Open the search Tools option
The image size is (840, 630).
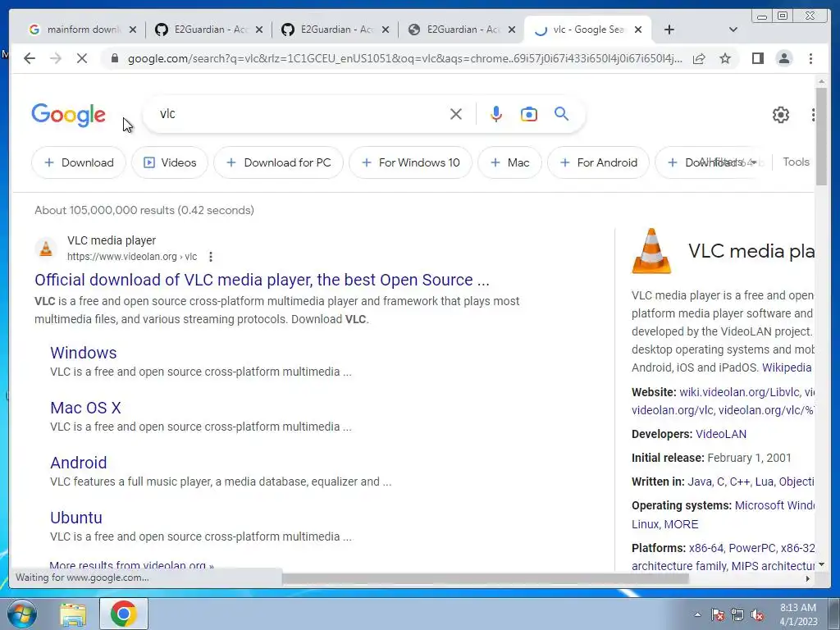coord(796,162)
